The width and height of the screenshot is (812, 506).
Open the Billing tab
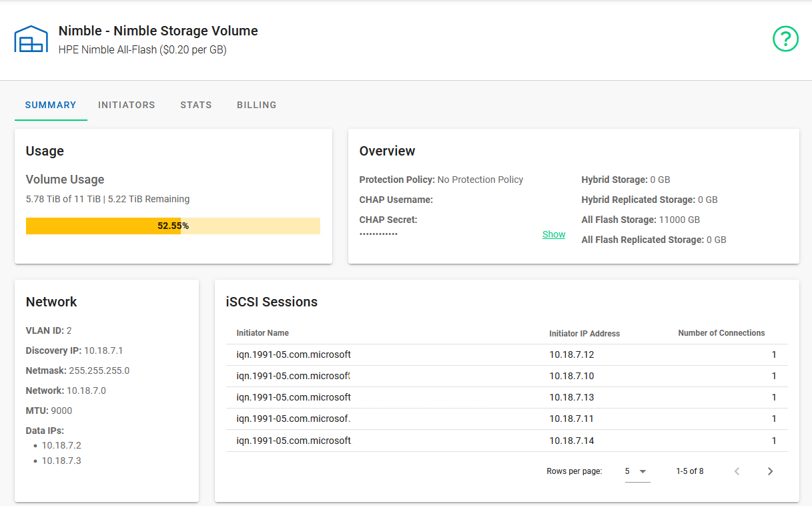(256, 105)
